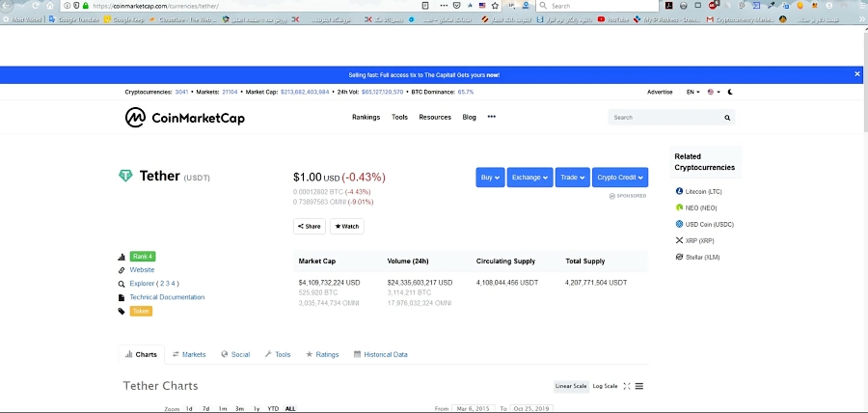Go to the Blog page
The width and height of the screenshot is (868, 413).
click(x=469, y=118)
